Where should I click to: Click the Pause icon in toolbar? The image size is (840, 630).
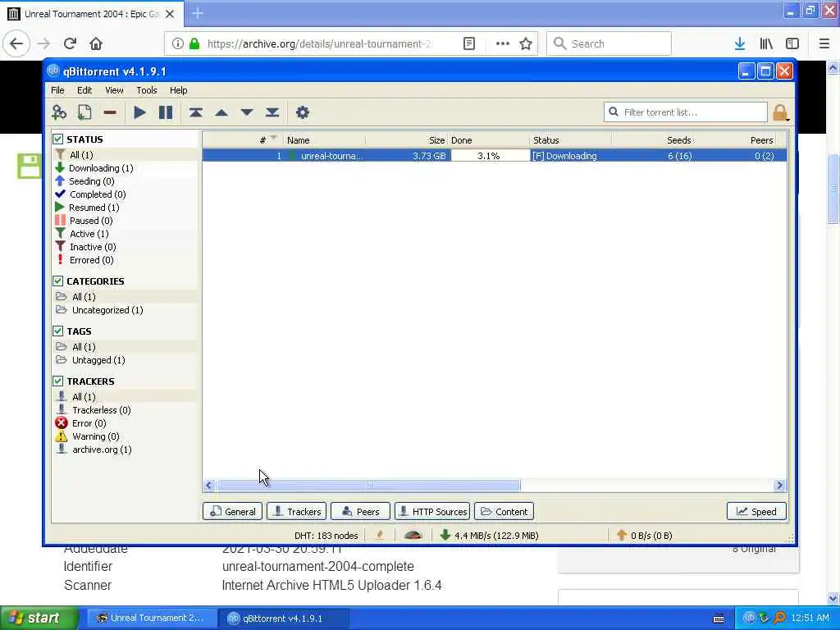point(166,112)
